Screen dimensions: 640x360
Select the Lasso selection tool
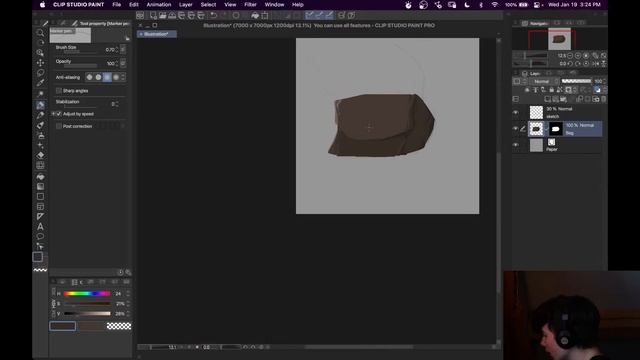40,73
